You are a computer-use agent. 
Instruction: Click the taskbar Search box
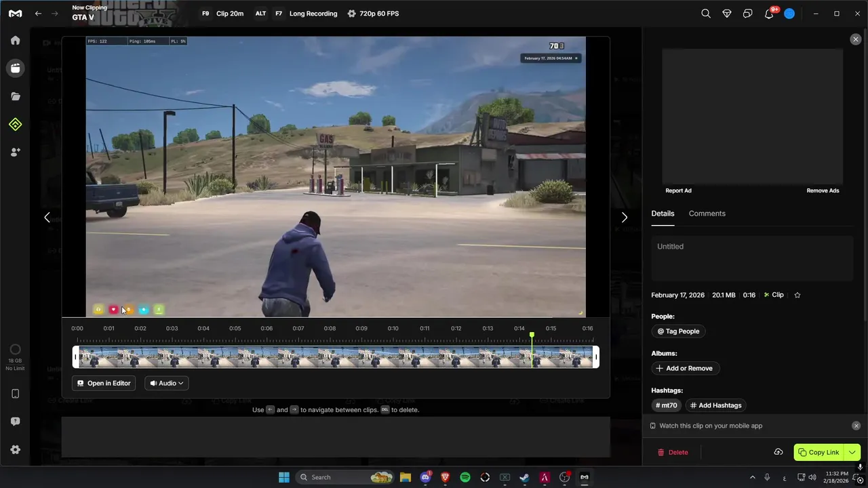346,477
